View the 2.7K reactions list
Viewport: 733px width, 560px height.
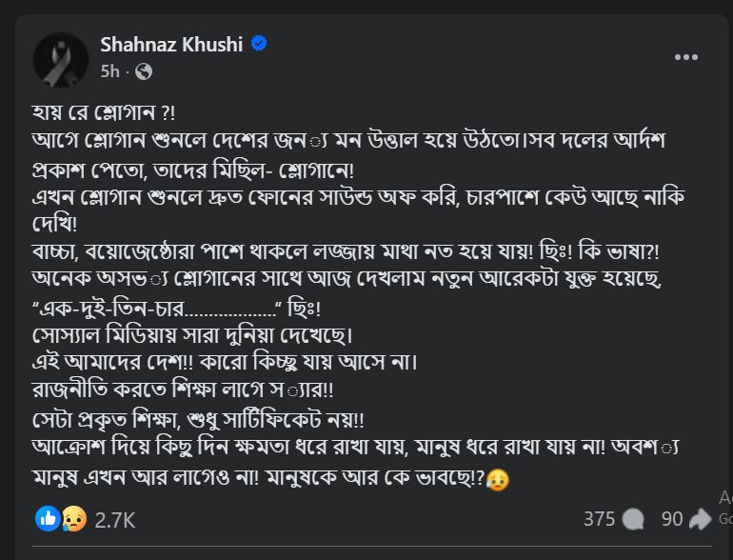pyautogui.click(x=115, y=520)
